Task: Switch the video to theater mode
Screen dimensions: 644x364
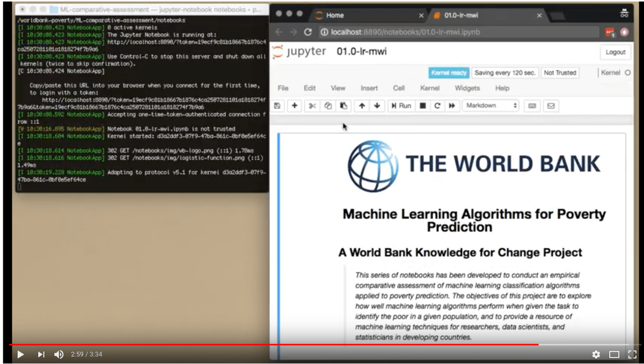Action: coord(614,354)
